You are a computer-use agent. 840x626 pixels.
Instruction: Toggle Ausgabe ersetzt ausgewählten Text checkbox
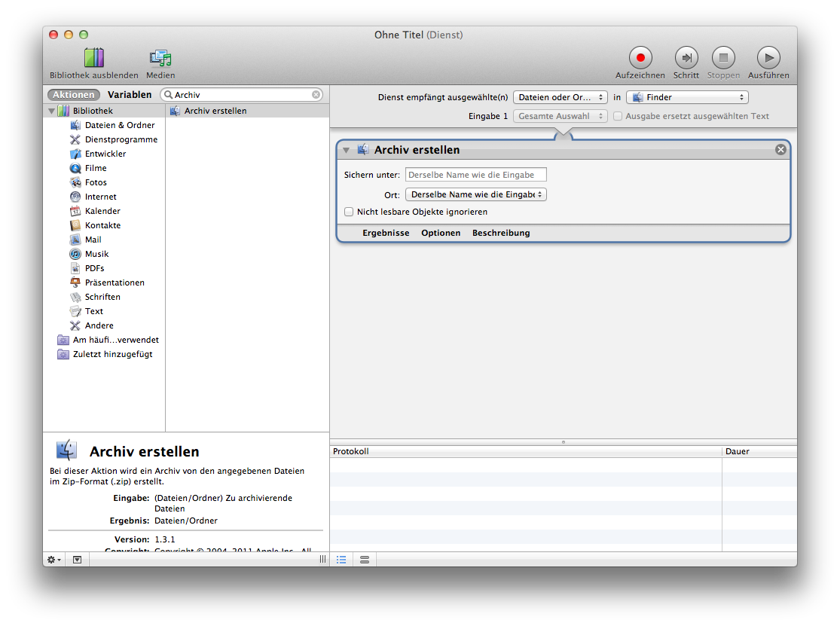(618, 116)
